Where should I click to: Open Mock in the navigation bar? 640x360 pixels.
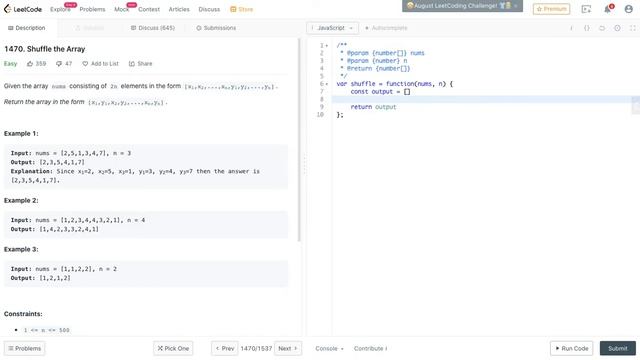tap(122, 9)
